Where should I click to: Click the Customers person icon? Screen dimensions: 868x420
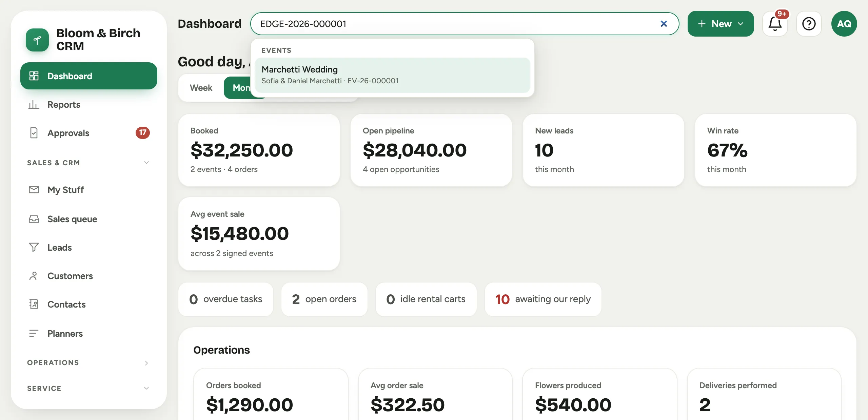pyautogui.click(x=33, y=276)
